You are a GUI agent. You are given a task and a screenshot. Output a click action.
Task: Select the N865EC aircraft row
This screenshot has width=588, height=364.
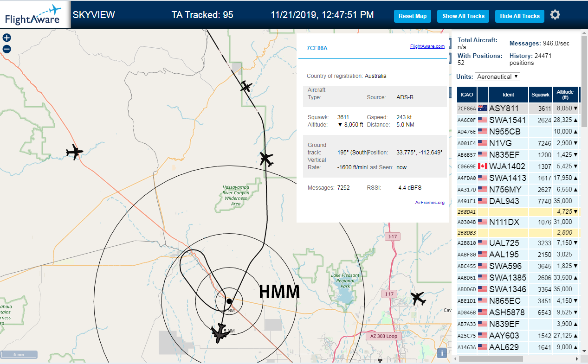(x=518, y=301)
